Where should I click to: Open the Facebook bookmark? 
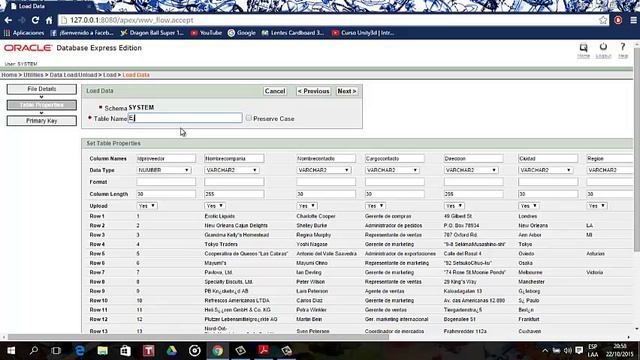82,33
